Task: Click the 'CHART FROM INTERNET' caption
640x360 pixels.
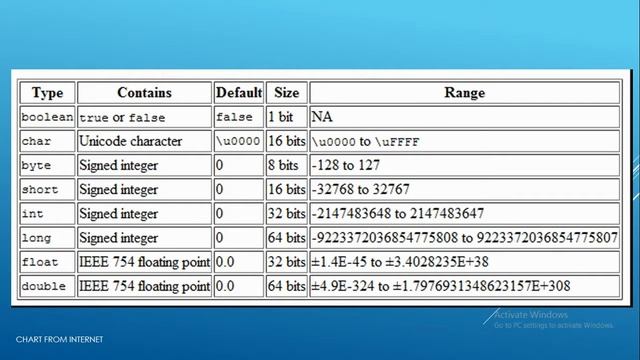Action: 60,339
